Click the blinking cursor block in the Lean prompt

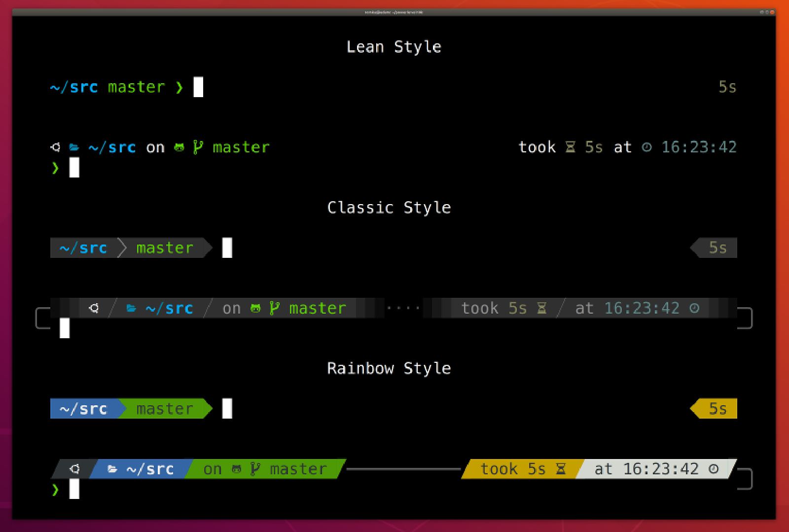pos(199,87)
